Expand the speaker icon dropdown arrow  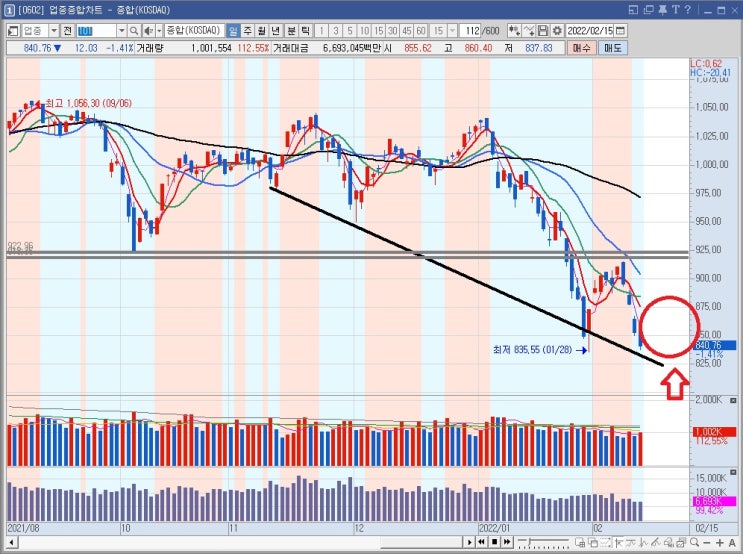(159, 31)
